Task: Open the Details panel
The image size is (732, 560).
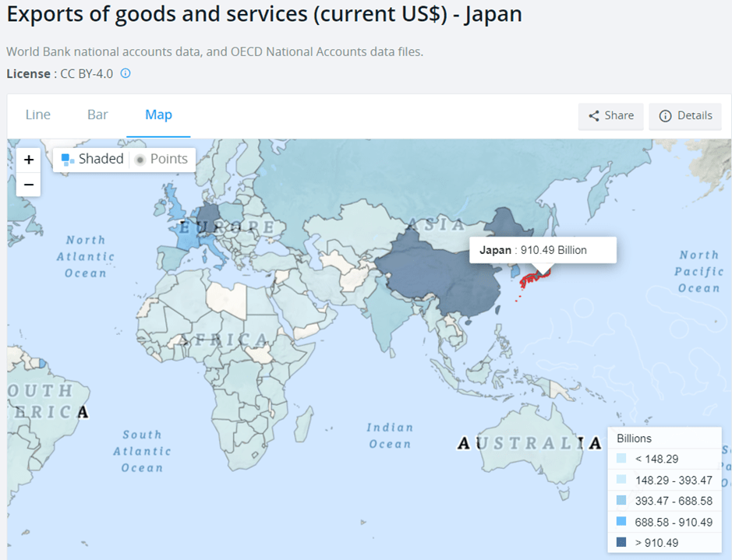Action: pyautogui.click(x=685, y=116)
